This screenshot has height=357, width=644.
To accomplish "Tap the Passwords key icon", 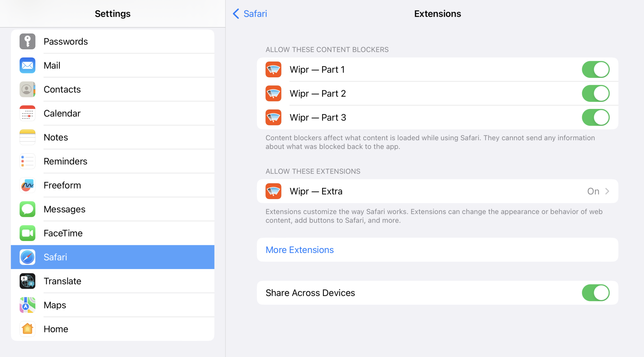I will pyautogui.click(x=27, y=42).
